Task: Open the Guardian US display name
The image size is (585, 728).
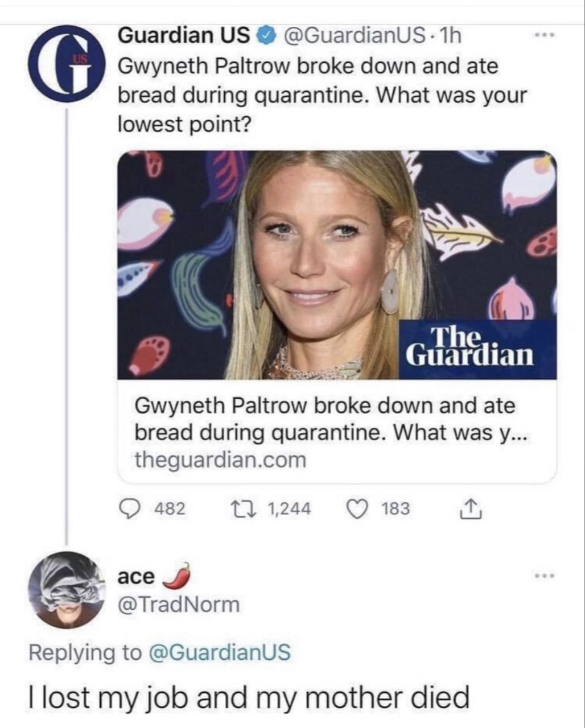Action: [183, 36]
